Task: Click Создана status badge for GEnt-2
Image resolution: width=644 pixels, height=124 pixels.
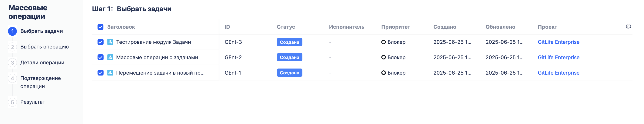Action: coord(290,57)
